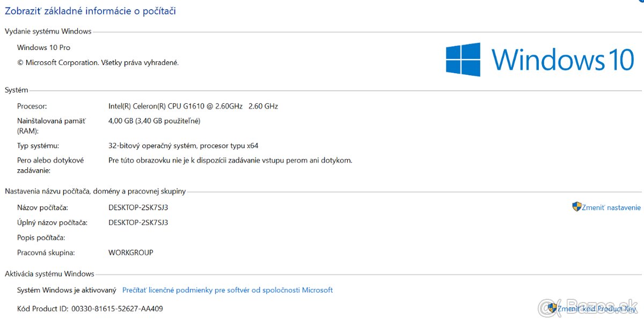Click the Windows 10 logo
The height and width of the screenshot is (323, 644).
(540, 59)
